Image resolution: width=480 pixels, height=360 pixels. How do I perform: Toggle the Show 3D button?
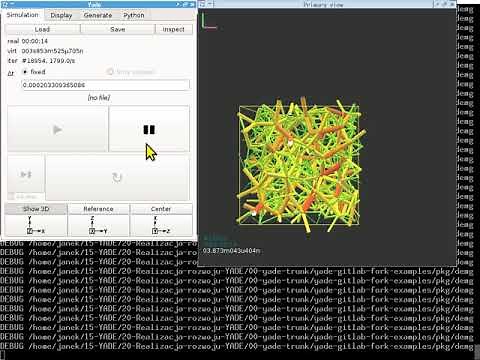(36, 209)
